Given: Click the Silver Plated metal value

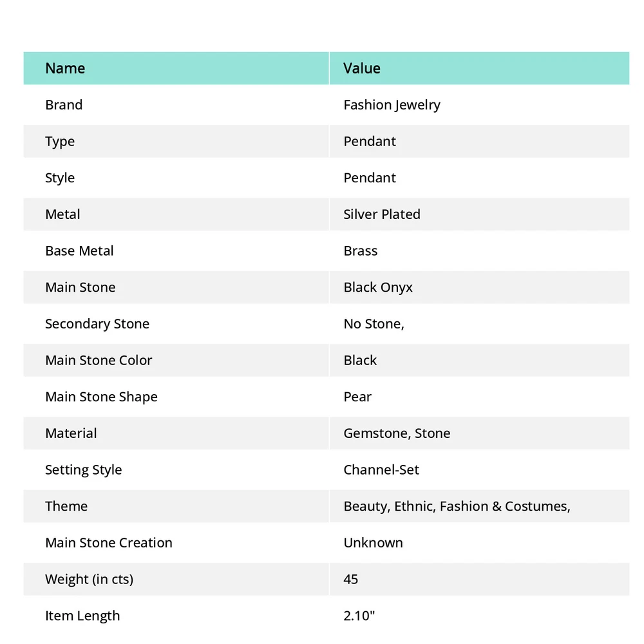Looking at the screenshot, I should tap(382, 214).
